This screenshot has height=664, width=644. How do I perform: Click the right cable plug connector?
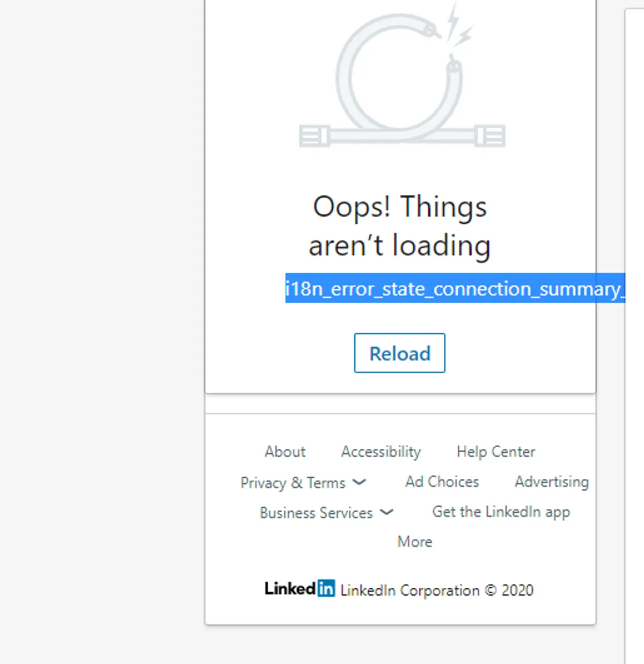[490, 136]
